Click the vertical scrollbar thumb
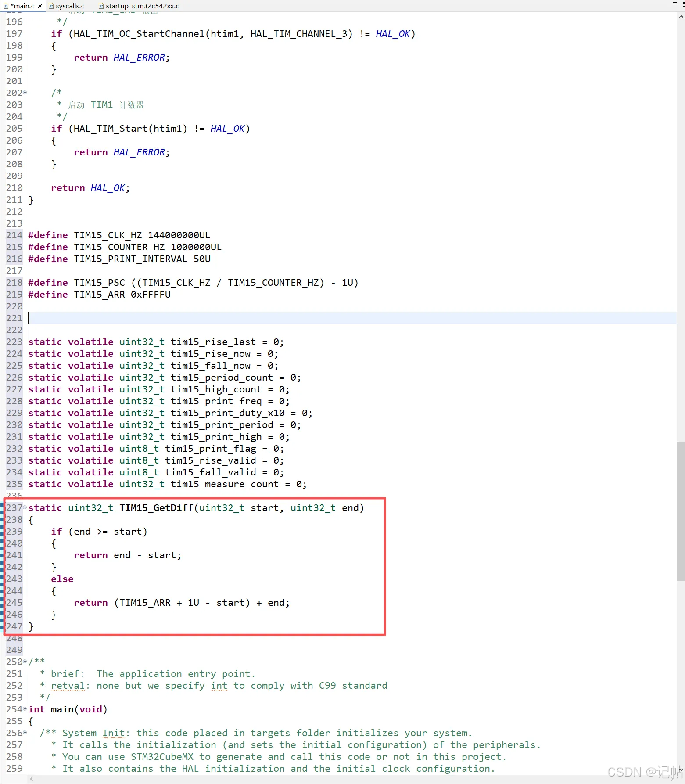 click(681, 511)
